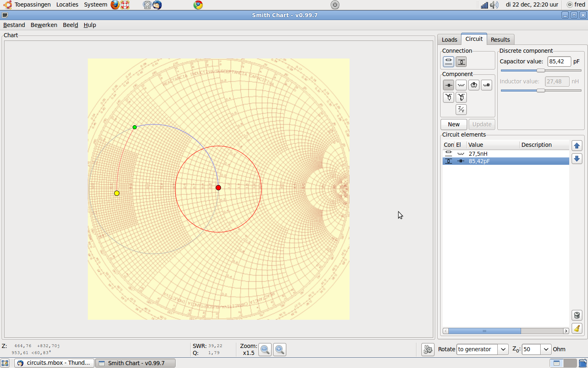Move circuit element up with arrow
The width and height of the screenshot is (588, 368).
click(x=577, y=146)
